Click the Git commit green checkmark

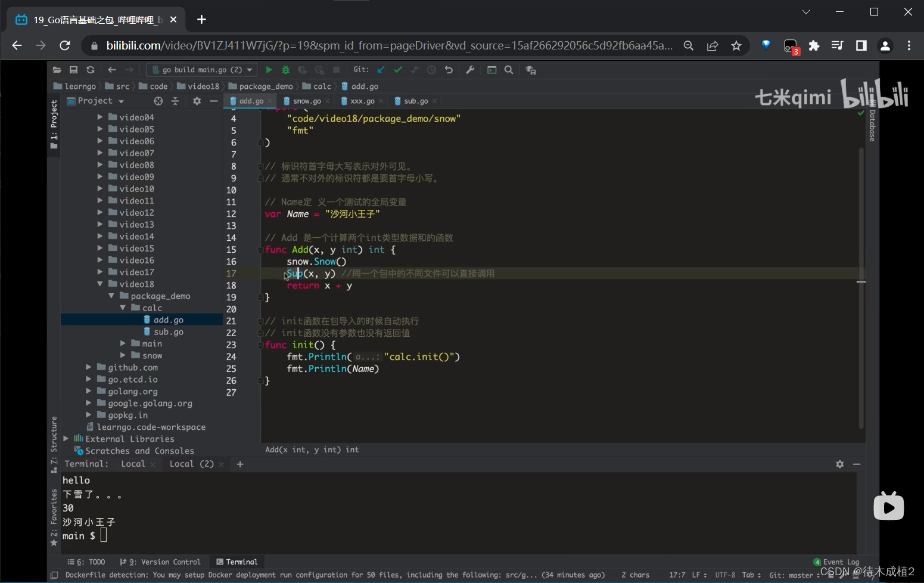[x=398, y=70]
